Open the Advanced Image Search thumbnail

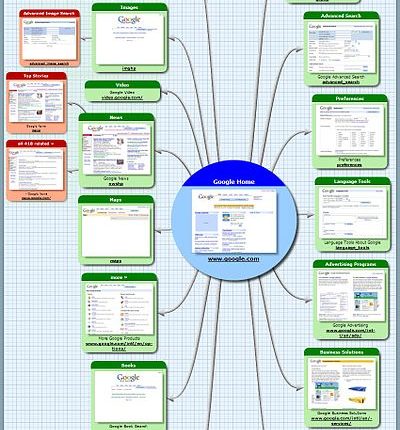(49, 39)
